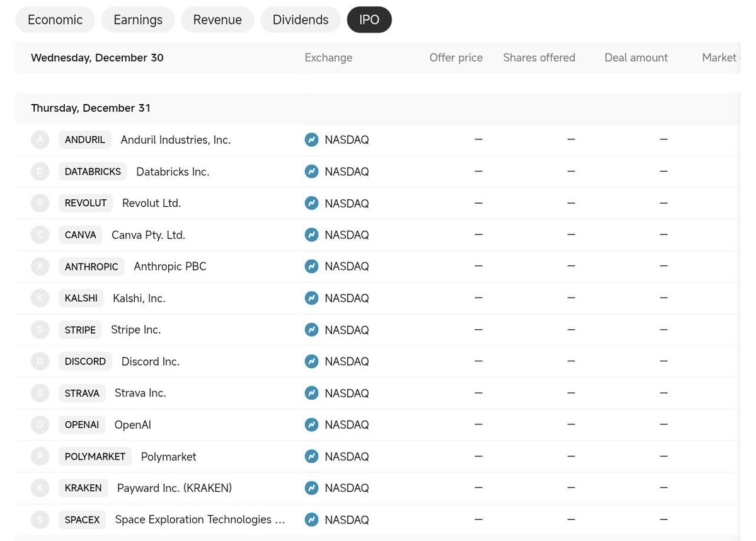Click the Discord letter avatar icon

click(40, 361)
